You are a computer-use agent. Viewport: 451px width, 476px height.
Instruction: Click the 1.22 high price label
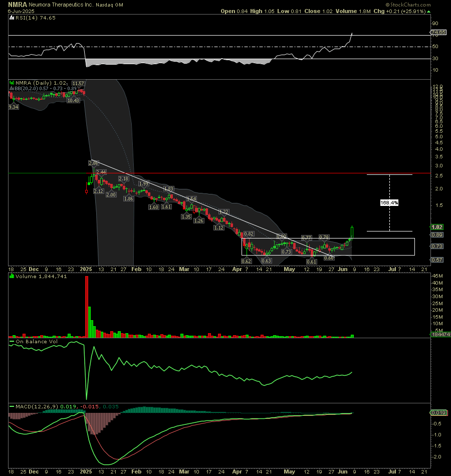click(224, 212)
